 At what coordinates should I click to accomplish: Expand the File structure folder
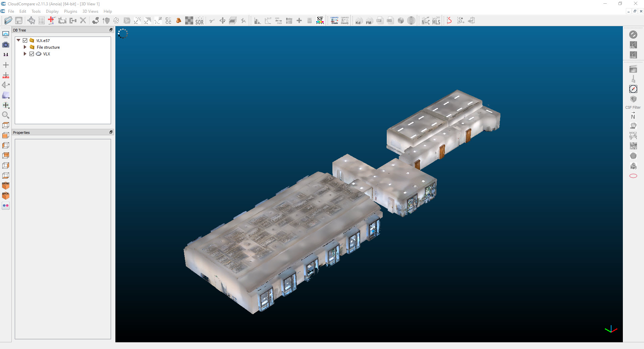(25, 47)
